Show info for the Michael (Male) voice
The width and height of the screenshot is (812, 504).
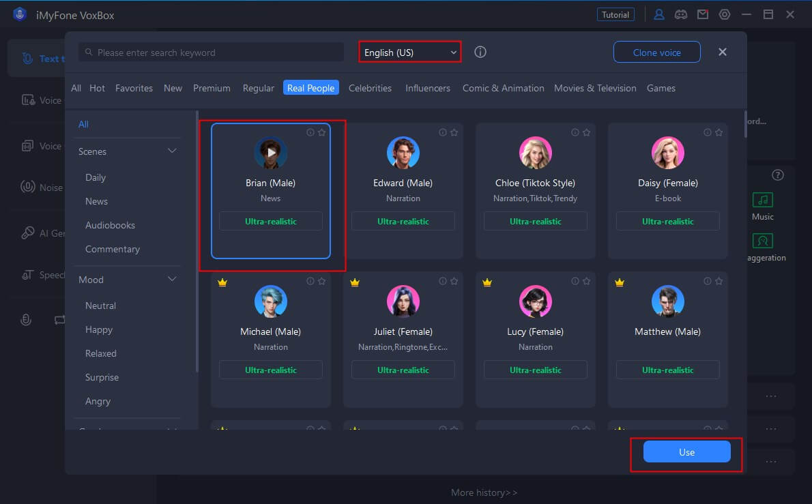(x=310, y=281)
